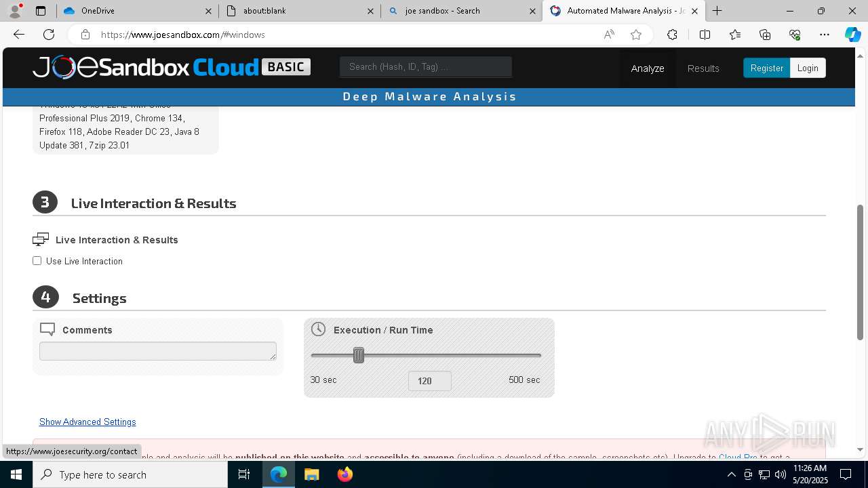Click the run time value field 120
Viewport: 868px width, 488px height.
430,381
